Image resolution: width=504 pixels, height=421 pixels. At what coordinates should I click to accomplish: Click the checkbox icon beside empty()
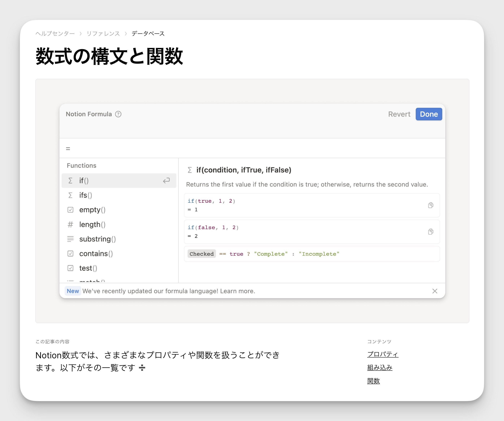pos(70,210)
